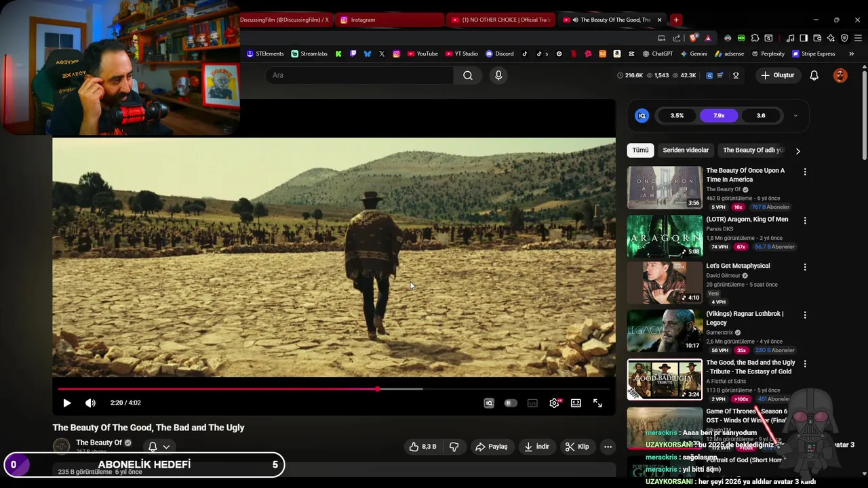Share the video with the Paylaş button
The image size is (868, 488).
492,447
